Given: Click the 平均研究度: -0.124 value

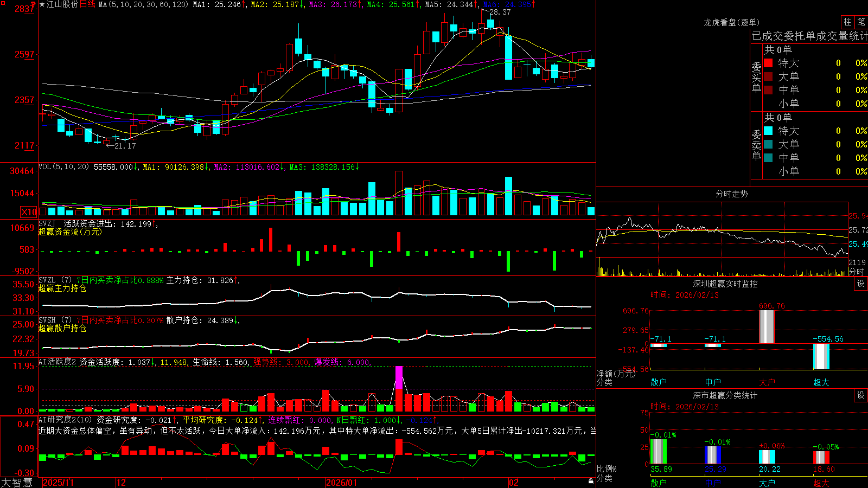Looking at the screenshot, I should tap(222, 420).
